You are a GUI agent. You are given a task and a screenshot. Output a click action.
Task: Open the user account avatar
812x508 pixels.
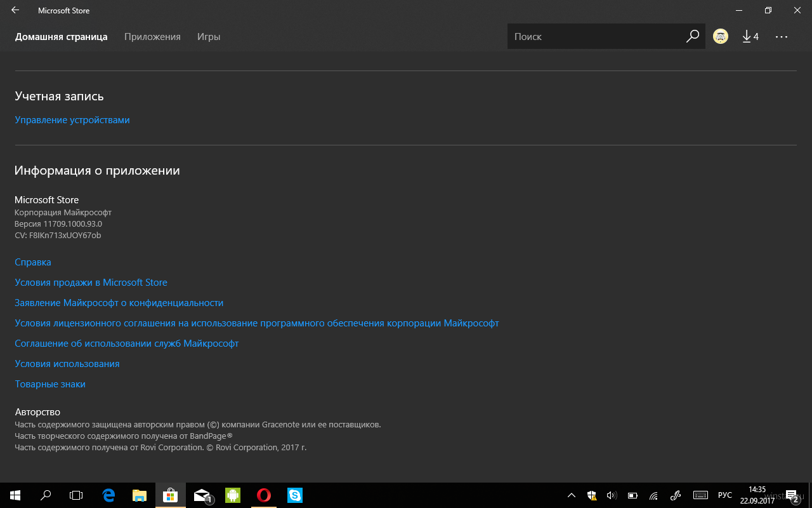click(721, 37)
